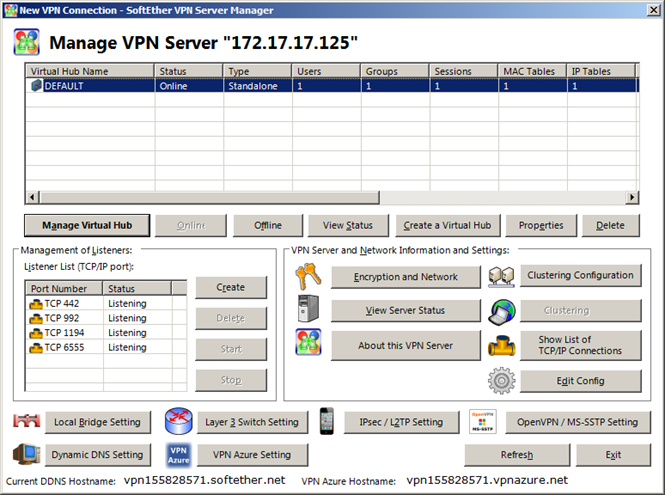Click the yellow pipe TCP/IP connections icon
This screenshot has width=665, height=495.
[x=501, y=345]
